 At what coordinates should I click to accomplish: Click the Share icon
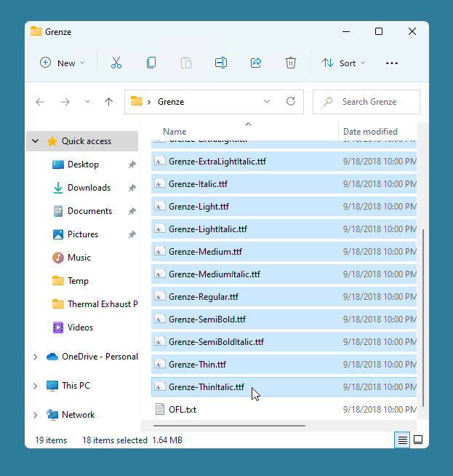tap(256, 63)
